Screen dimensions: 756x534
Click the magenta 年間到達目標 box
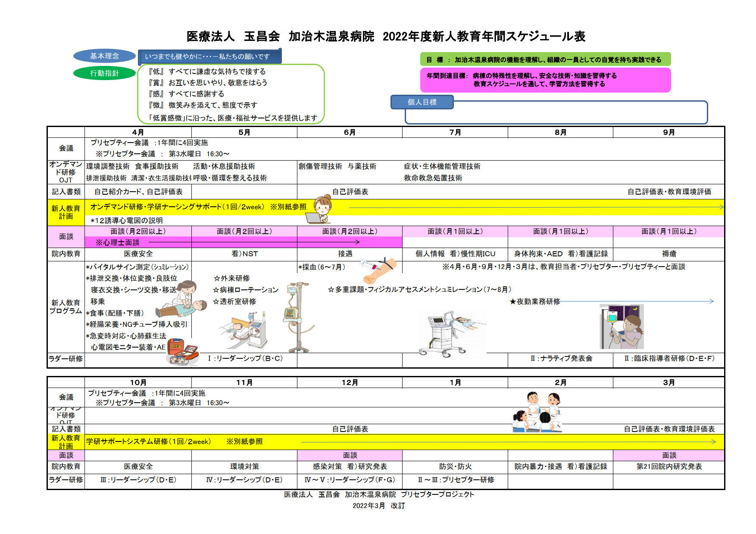pos(545,80)
